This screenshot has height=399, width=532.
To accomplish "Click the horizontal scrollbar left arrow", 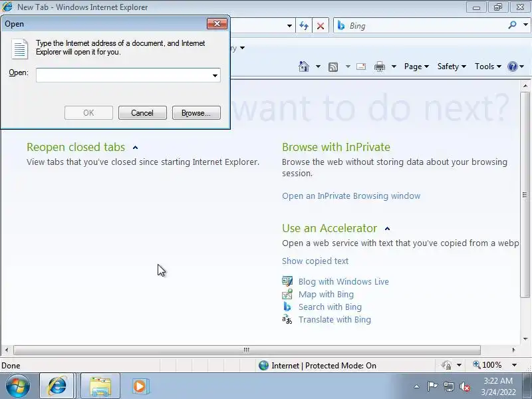I will [7, 350].
